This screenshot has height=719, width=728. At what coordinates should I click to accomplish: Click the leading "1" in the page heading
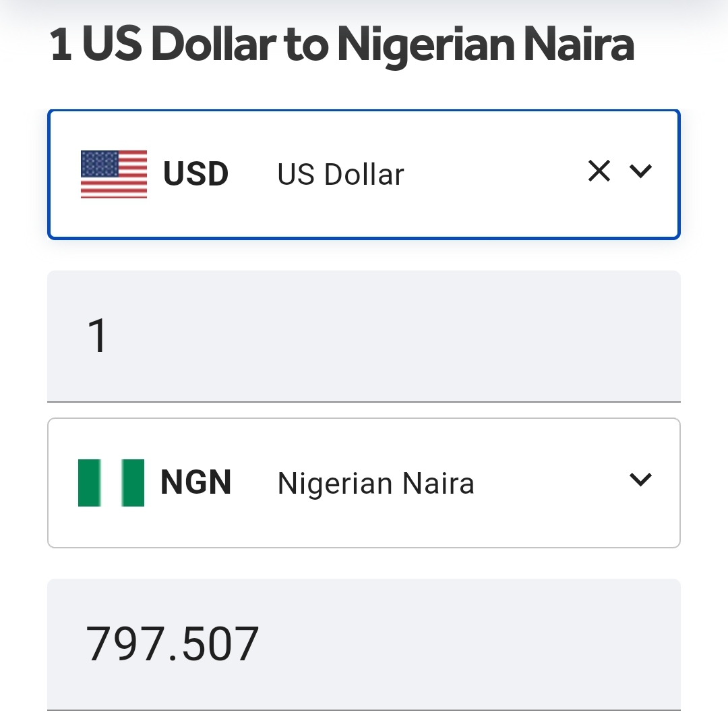click(x=61, y=45)
